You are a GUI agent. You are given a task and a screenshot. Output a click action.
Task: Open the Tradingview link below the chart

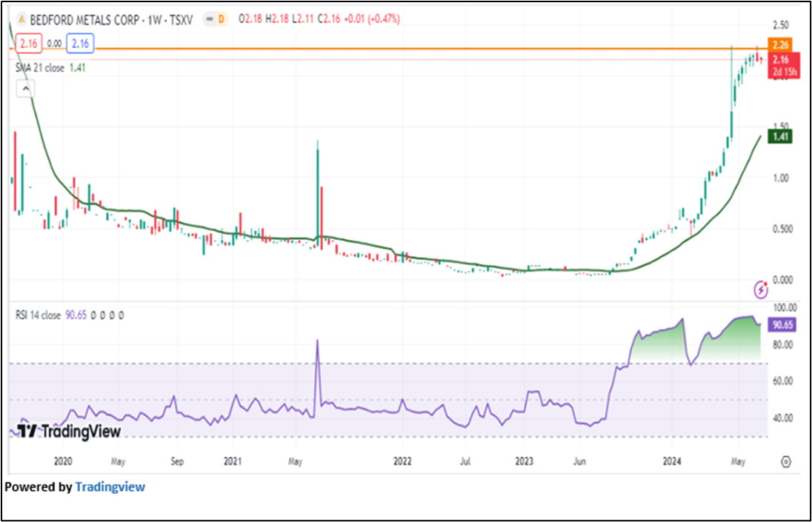110,486
